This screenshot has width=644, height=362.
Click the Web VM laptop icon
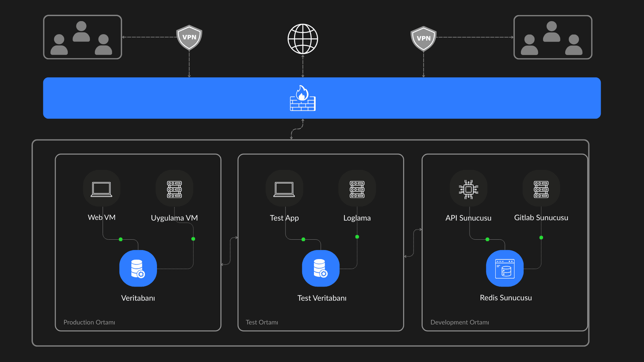tap(102, 189)
